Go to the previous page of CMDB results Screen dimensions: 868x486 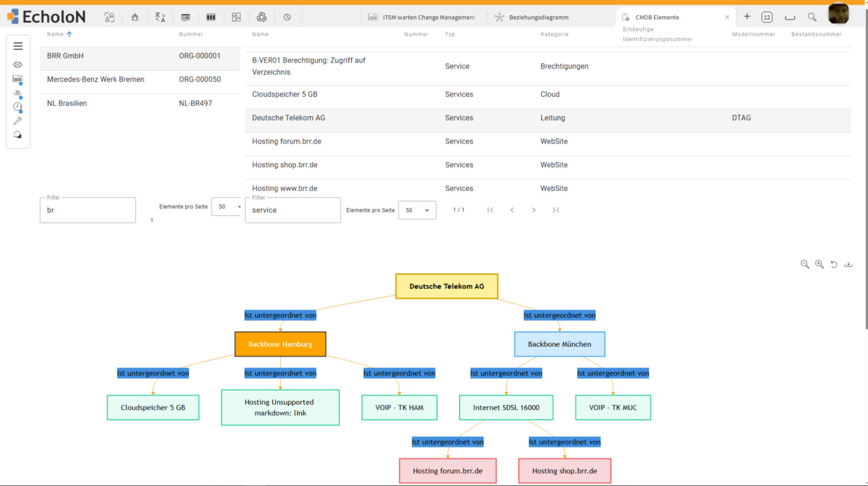[512, 210]
